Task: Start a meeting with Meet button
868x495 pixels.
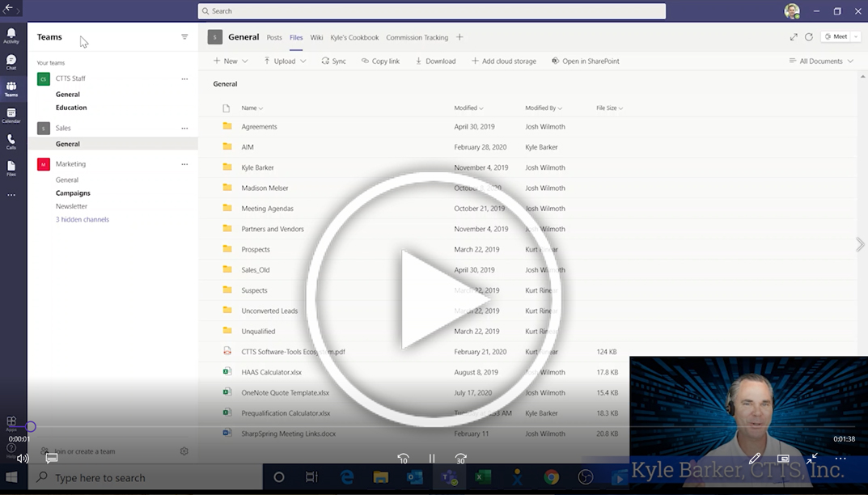Action: point(836,36)
